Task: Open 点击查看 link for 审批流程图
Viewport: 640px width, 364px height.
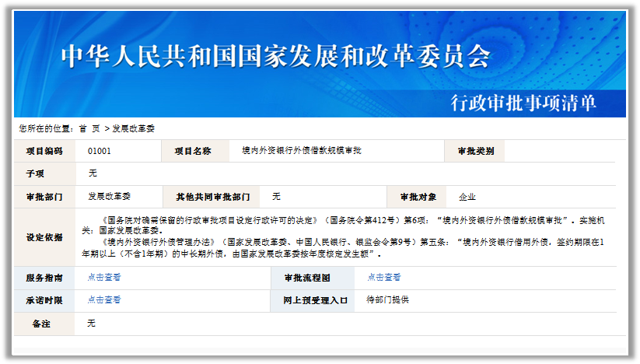Action: pos(383,278)
